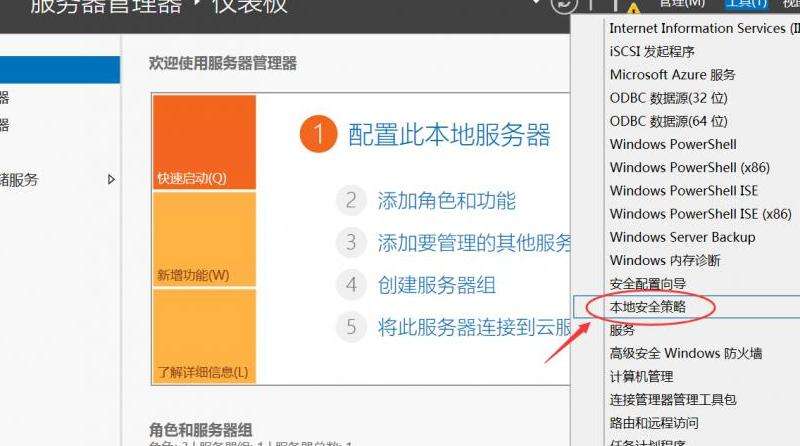
Task: Click the step 2 circle icon
Action: (350, 200)
